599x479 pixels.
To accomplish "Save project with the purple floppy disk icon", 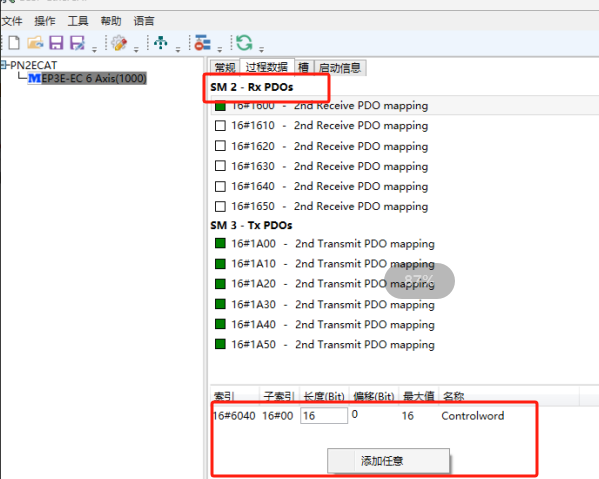I will point(56,43).
